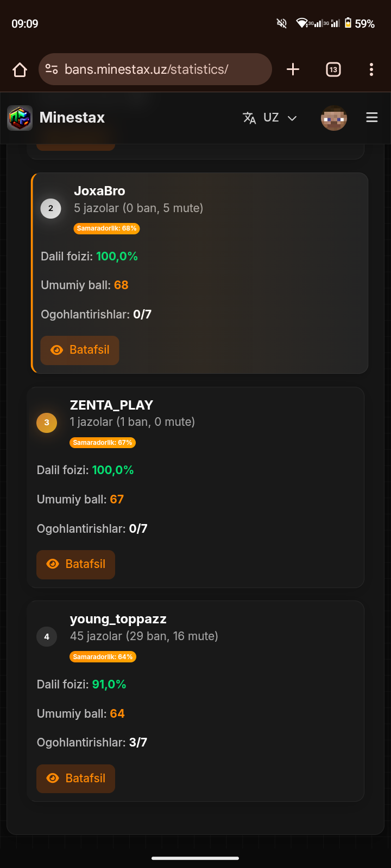Expand the UZ language dropdown
391x868 pixels.
coord(271,118)
